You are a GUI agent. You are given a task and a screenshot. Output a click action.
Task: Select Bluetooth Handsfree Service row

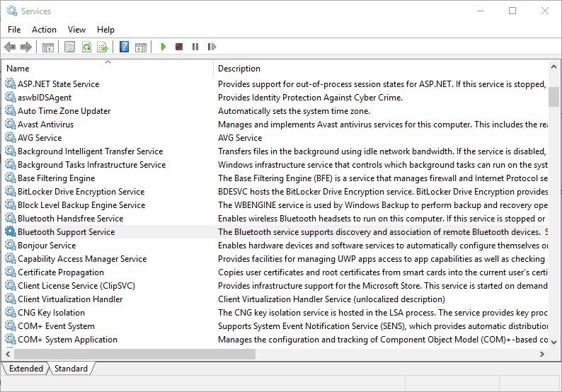click(x=275, y=218)
